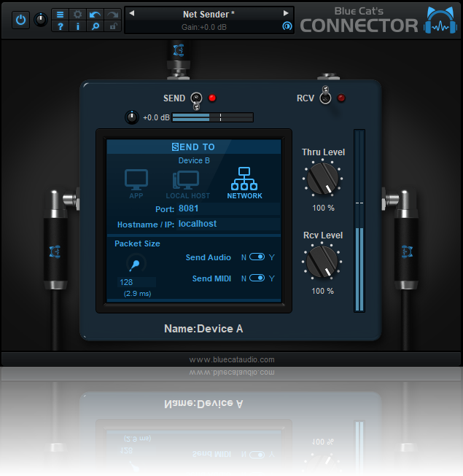This screenshot has height=476, width=463.
Task: Select the NETWORK destination icon
Action: point(244,183)
